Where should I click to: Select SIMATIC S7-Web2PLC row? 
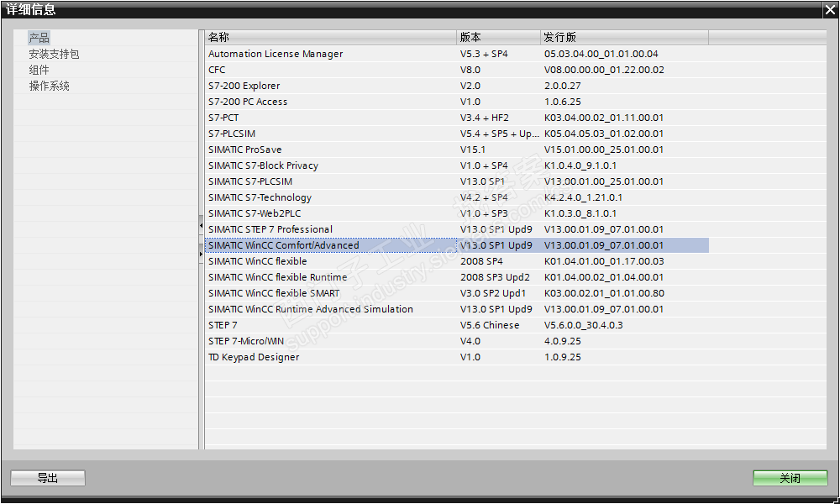pos(457,213)
